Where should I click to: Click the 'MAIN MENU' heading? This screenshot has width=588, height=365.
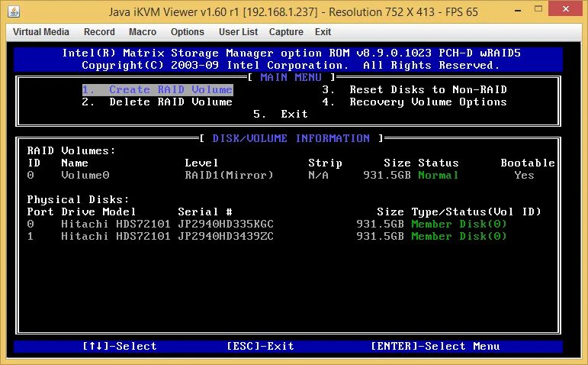click(291, 77)
